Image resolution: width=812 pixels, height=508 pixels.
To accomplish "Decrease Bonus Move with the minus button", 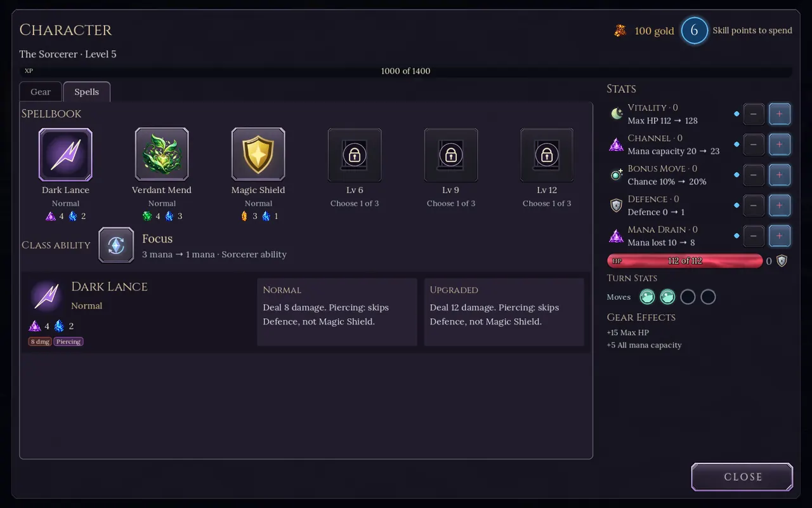I will click(x=754, y=175).
